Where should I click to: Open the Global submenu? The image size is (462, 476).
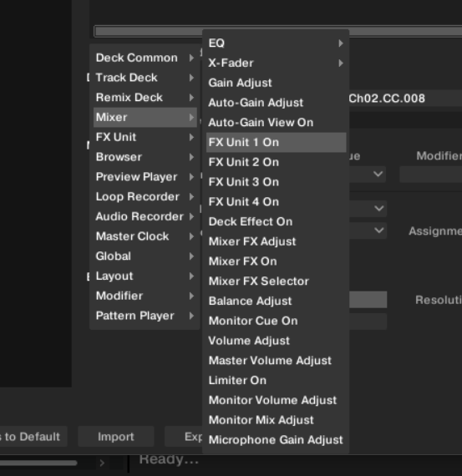[145, 256]
